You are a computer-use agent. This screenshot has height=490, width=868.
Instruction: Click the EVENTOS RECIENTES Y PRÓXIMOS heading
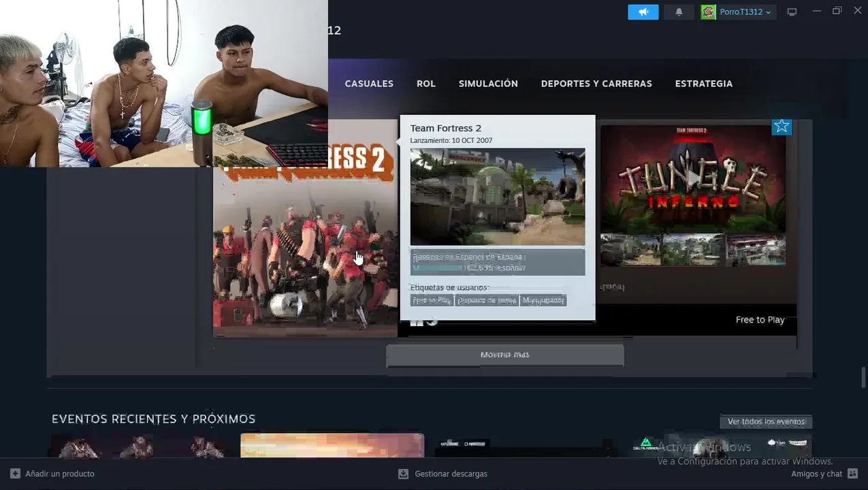click(x=154, y=419)
